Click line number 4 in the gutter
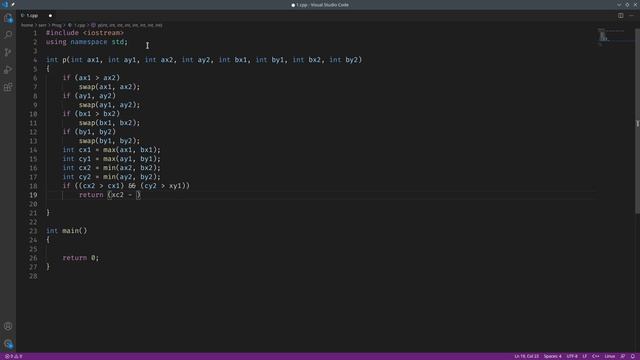Screen dimensions: 640x360 pos(35,60)
